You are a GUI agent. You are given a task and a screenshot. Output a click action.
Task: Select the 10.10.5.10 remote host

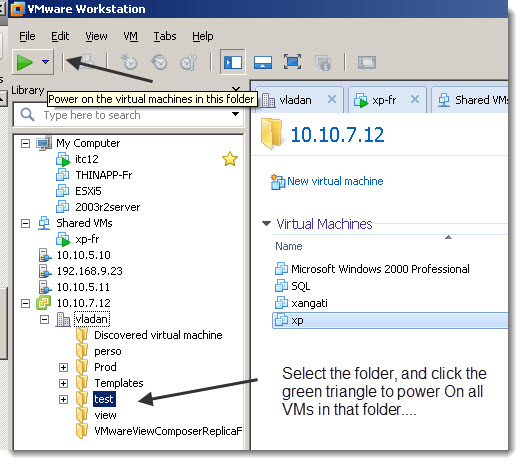(83, 255)
